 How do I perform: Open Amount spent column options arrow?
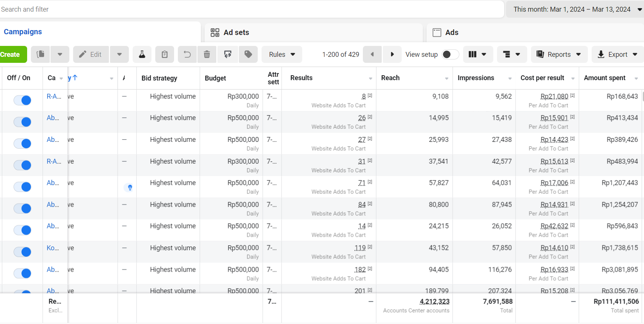pos(636,79)
